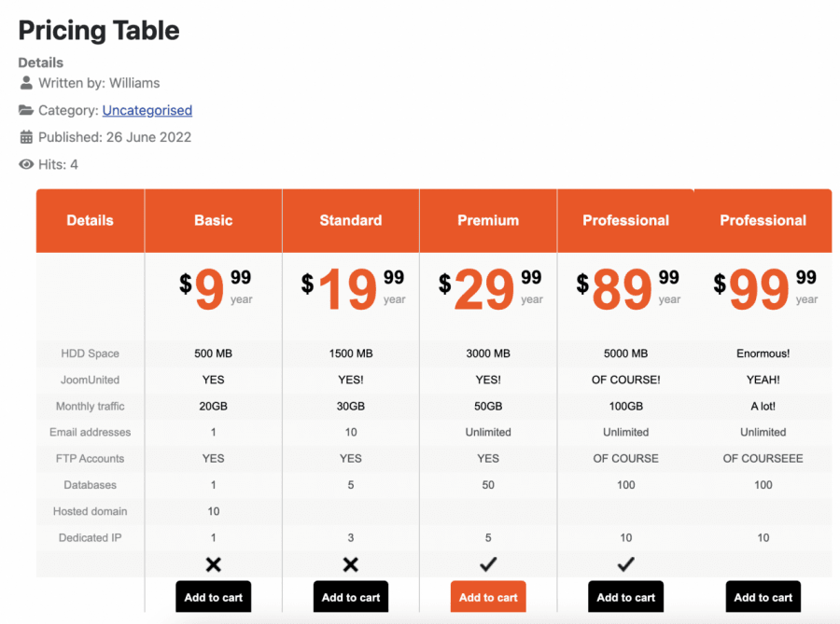Screen dimensions: 840x624
Task: Click the checkmark under Premium
Action: point(488,564)
